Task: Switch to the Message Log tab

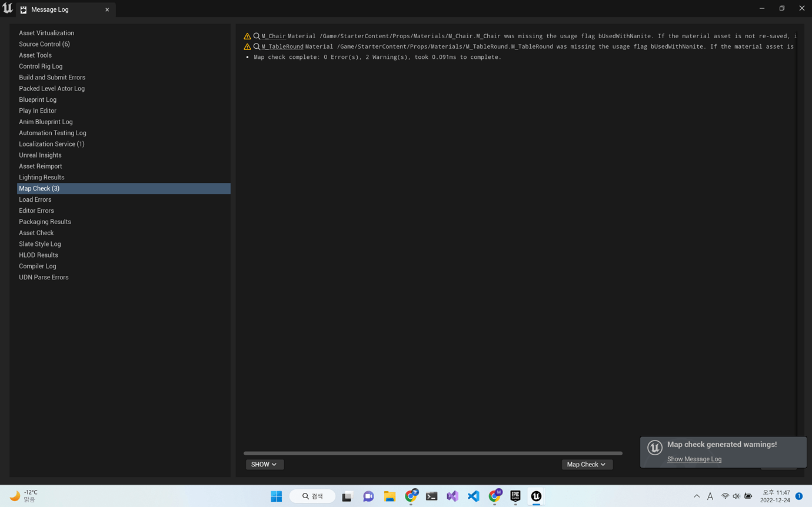Action: tap(49, 9)
